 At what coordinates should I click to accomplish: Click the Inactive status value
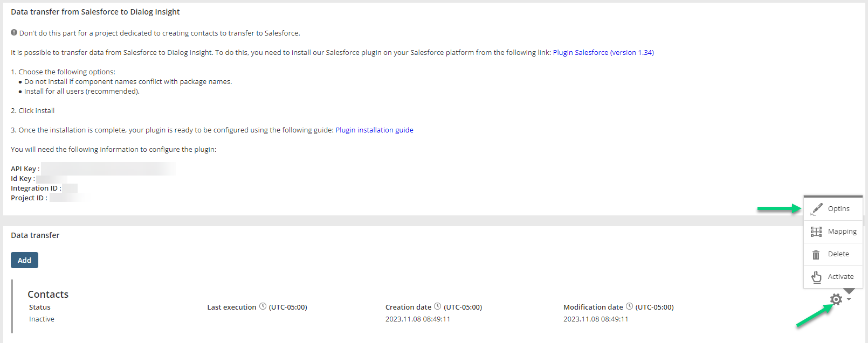[x=42, y=319]
